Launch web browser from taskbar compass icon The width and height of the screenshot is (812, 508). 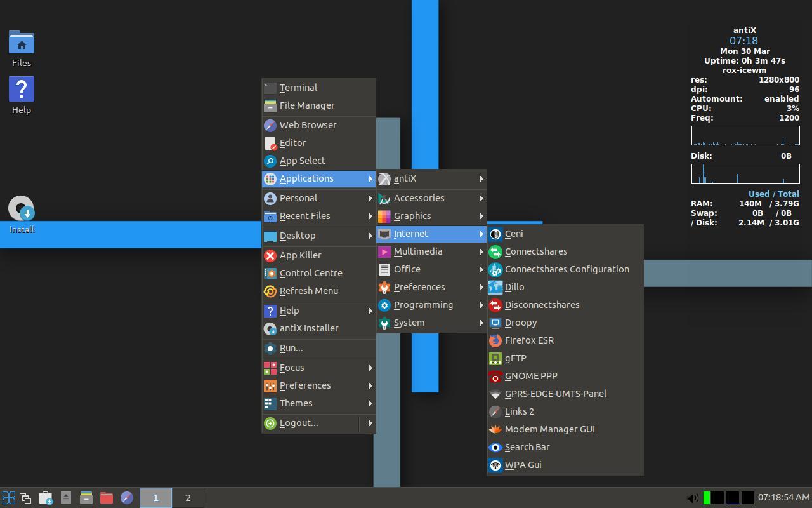(127, 498)
